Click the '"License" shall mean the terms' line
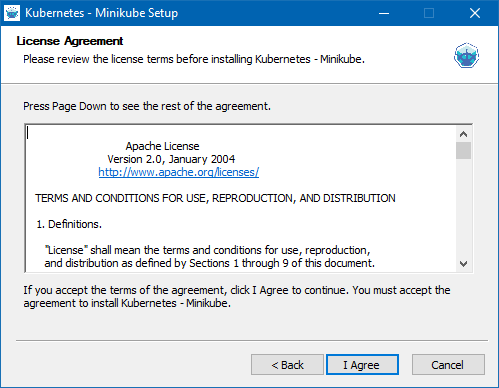499x388 pixels. [x=207, y=250]
